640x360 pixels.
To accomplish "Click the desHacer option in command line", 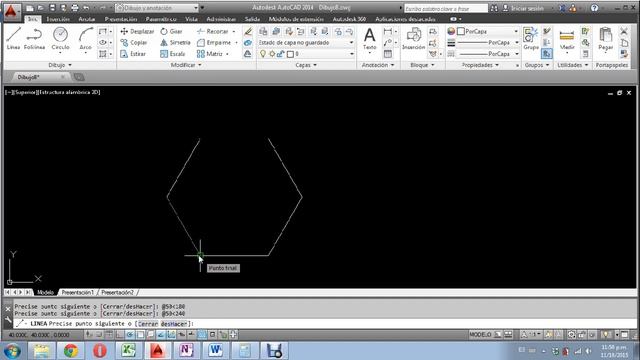I will [x=173, y=324].
